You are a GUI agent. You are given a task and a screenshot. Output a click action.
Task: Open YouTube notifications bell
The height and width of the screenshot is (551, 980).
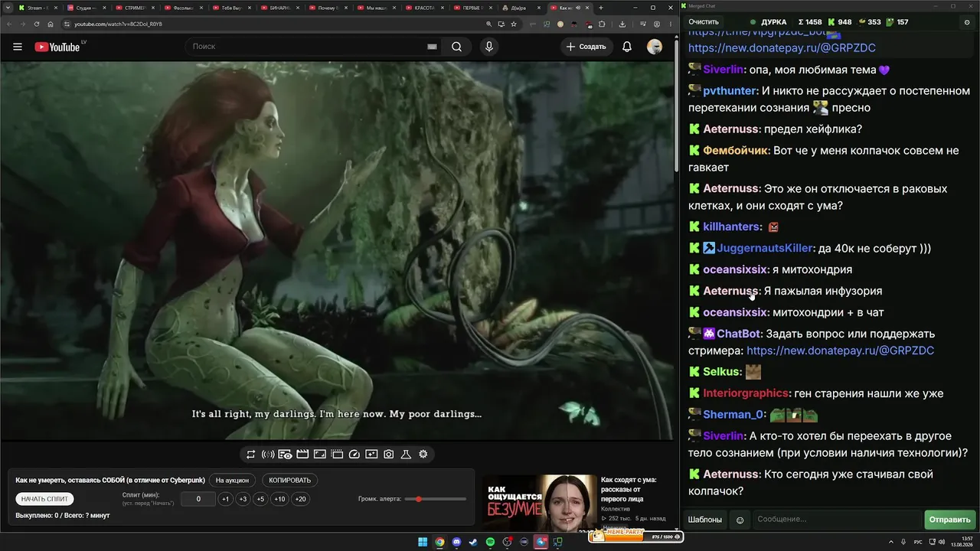tap(627, 47)
